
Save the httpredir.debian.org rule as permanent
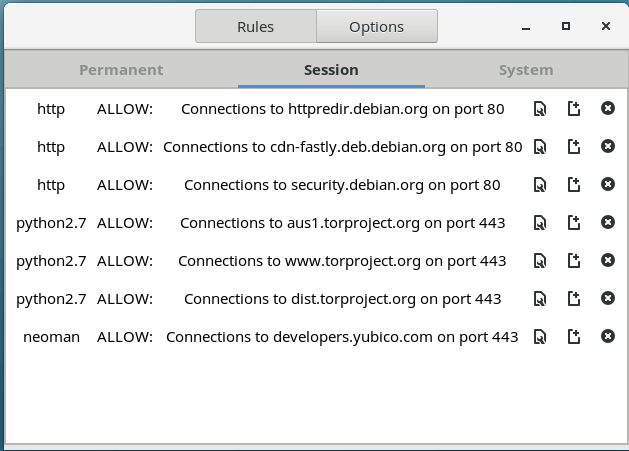click(x=574, y=109)
